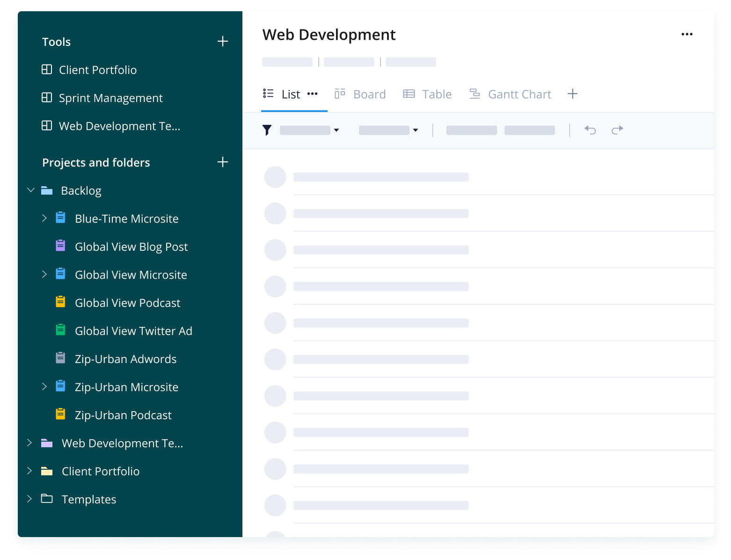This screenshot has width=731, height=560.
Task: Expand the Zip-Urban Microsite project
Action: coord(44,386)
